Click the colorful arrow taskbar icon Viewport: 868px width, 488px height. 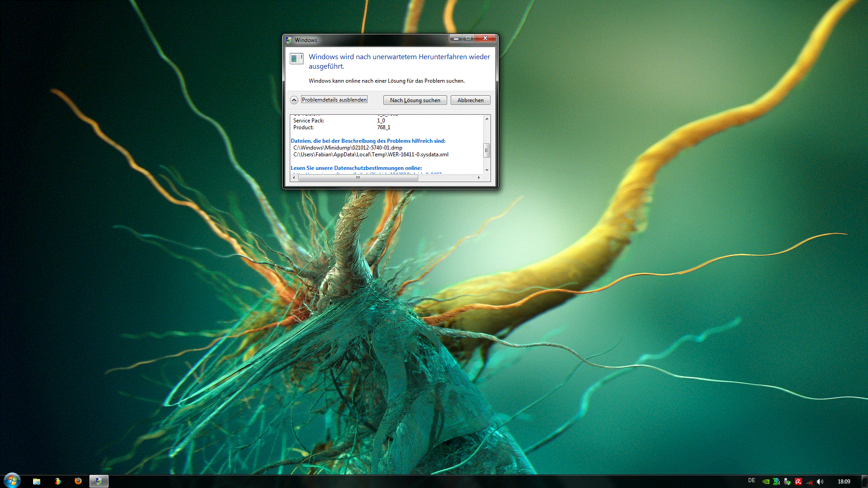(x=58, y=481)
